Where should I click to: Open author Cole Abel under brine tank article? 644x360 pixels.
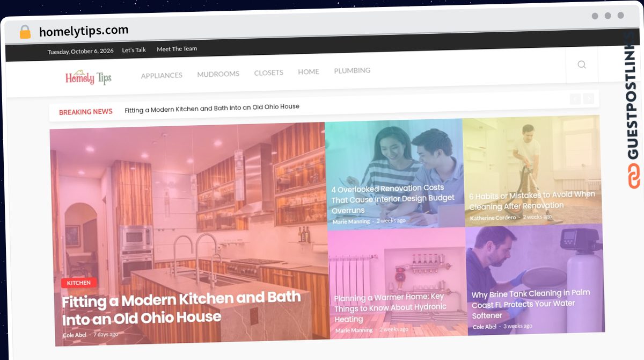[x=485, y=327]
